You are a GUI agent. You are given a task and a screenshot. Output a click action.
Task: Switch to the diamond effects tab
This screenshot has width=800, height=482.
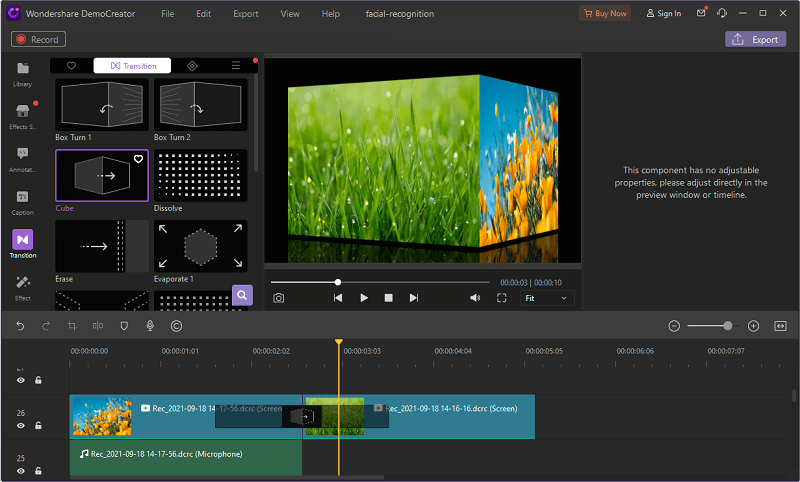point(192,66)
